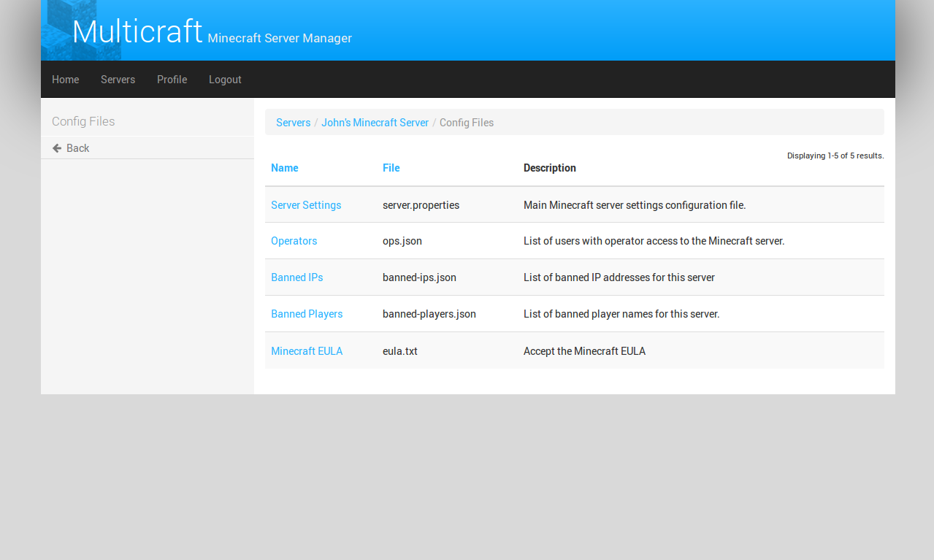Click 'Main Minecraft server settings configuration file' description

coord(635,205)
